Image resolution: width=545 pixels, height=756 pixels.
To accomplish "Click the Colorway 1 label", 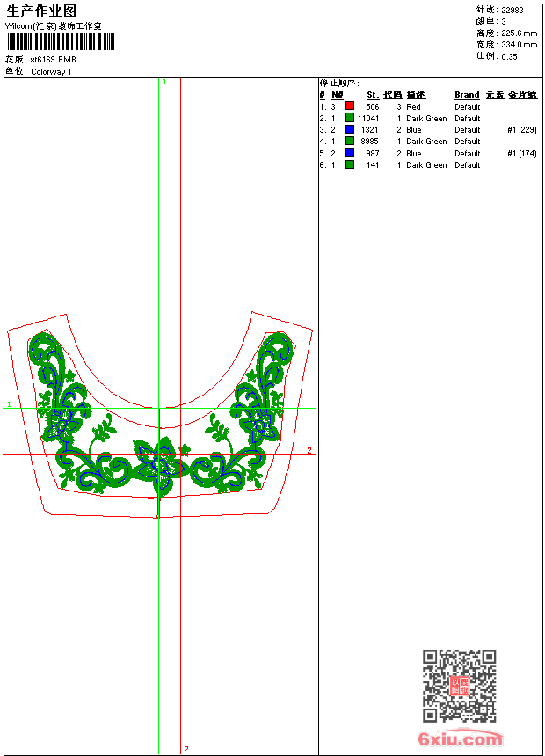I will point(51,72).
